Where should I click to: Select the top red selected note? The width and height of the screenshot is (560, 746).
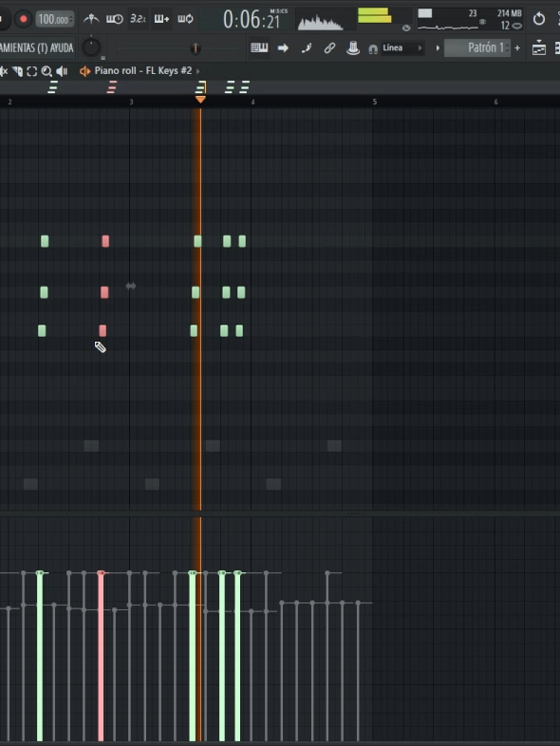coord(105,241)
